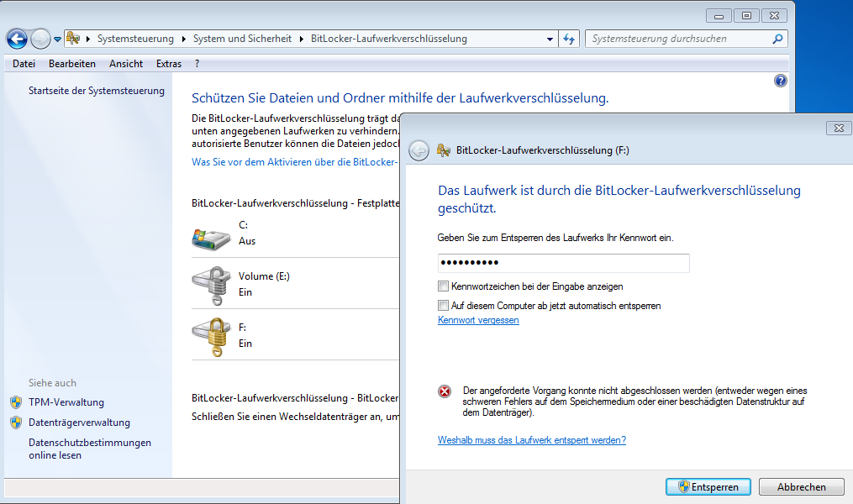Click the Volume (E:) unlocked drive icon
Image resolution: width=853 pixels, height=504 pixels.
coord(211,286)
